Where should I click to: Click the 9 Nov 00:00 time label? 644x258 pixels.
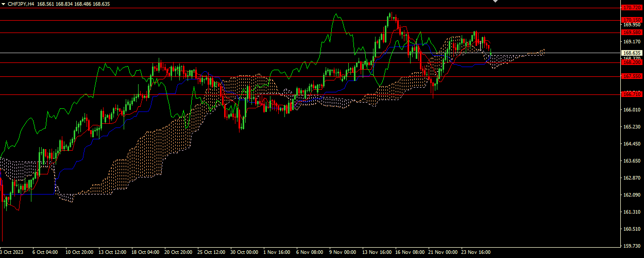pyautogui.click(x=343, y=253)
